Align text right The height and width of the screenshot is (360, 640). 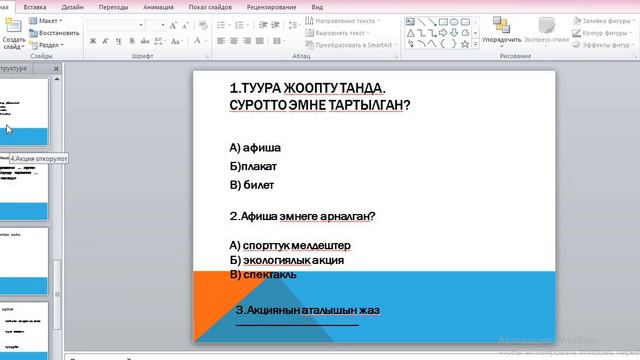[247, 41]
